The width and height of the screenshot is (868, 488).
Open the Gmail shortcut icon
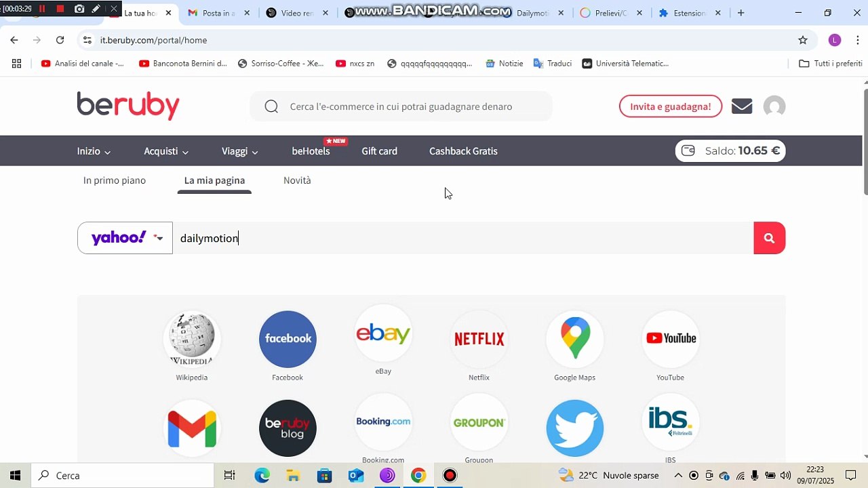[192, 428]
